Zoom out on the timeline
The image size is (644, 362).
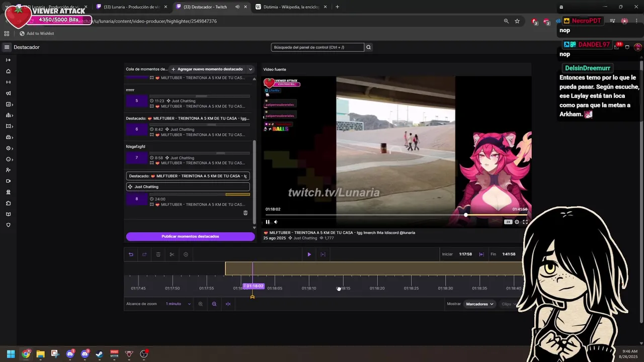tap(214, 304)
